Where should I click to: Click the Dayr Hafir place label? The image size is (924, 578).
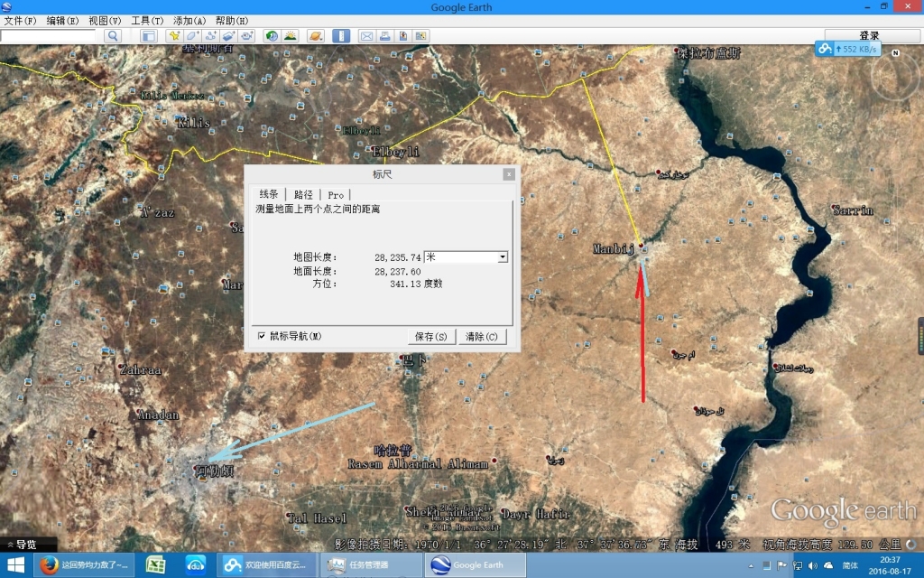[x=535, y=514]
